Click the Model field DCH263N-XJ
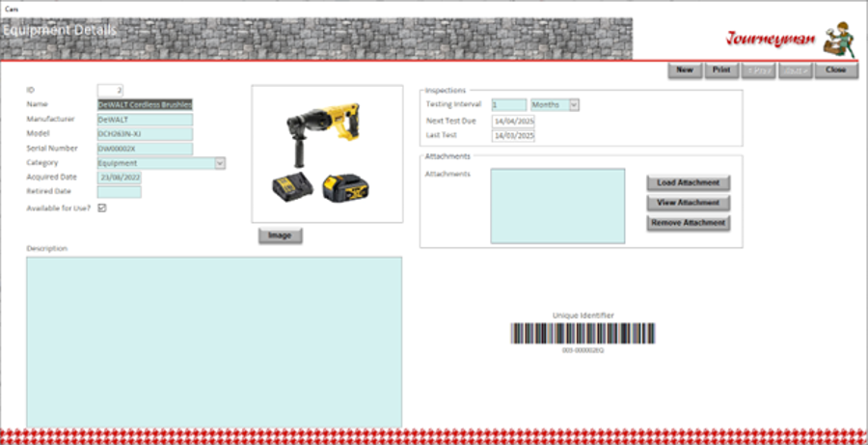Viewport: 868px width, 445px height. point(145,133)
